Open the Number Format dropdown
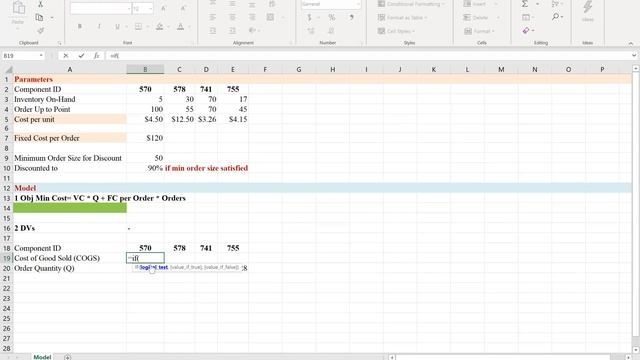Screen dimensions: 640x360 tap(358, 4)
